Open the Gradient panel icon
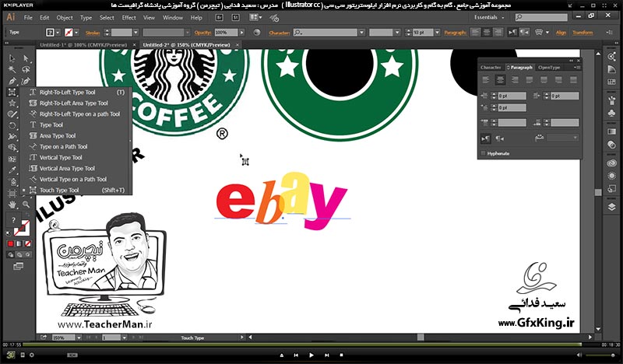The image size is (623, 364). (612, 131)
